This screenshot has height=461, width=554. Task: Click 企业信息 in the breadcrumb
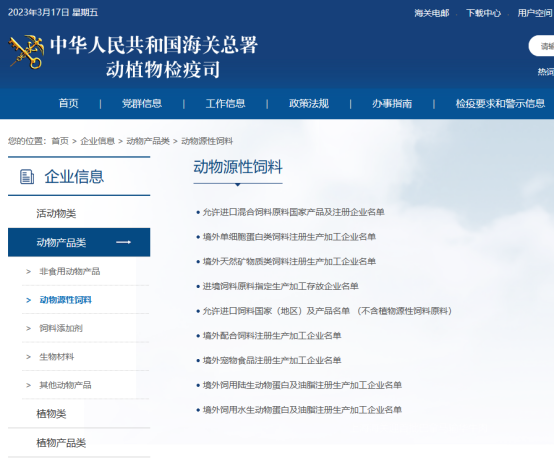tap(98, 141)
